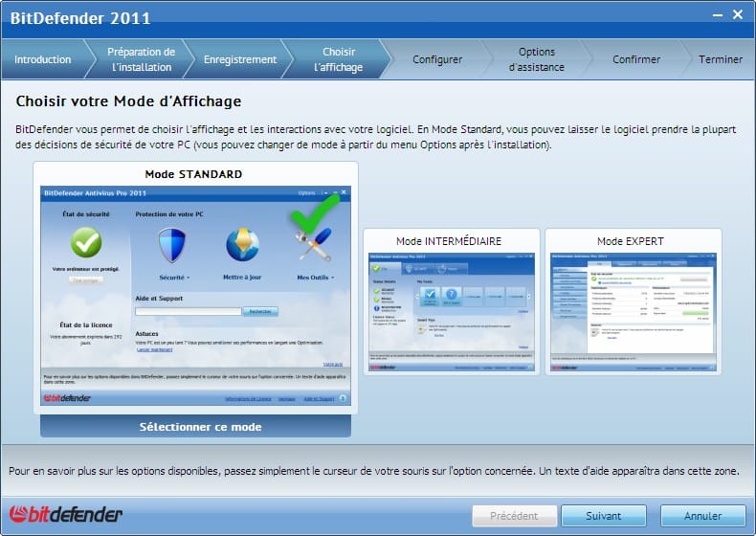Click the 'Mode STANDARD' title text

coord(194,174)
